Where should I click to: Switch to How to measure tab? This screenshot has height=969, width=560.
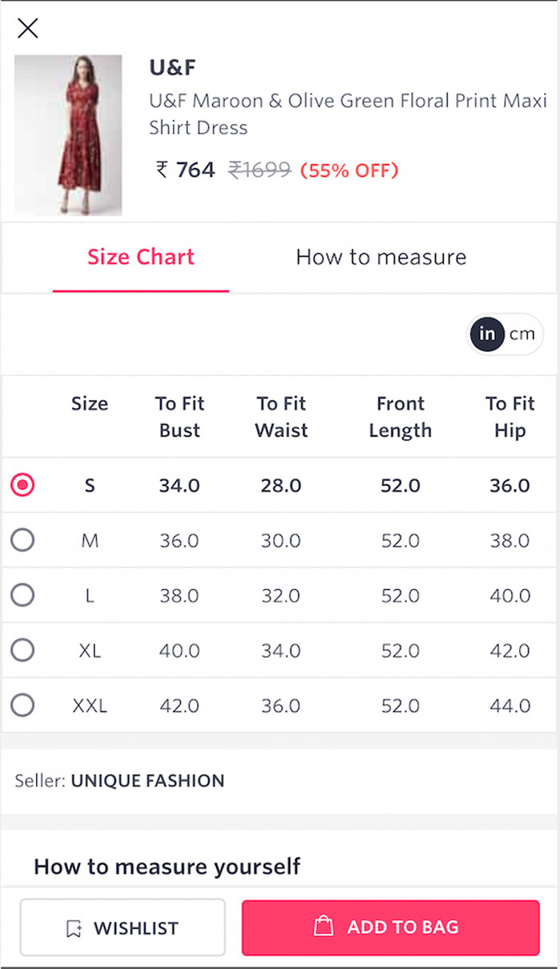(x=381, y=257)
